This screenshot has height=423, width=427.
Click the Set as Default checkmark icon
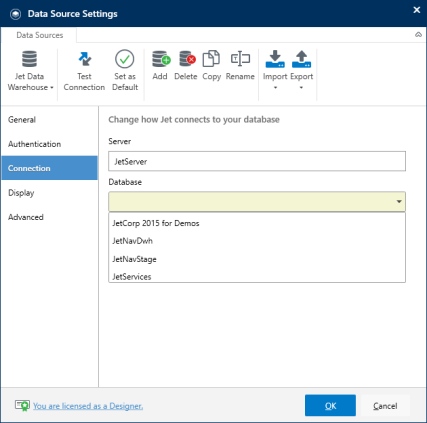click(125, 59)
